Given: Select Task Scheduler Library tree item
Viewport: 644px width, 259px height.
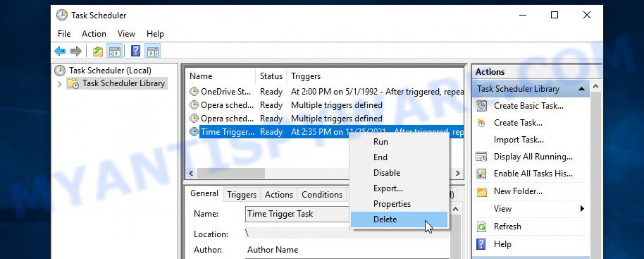Looking at the screenshot, I should (x=123, y=83).
